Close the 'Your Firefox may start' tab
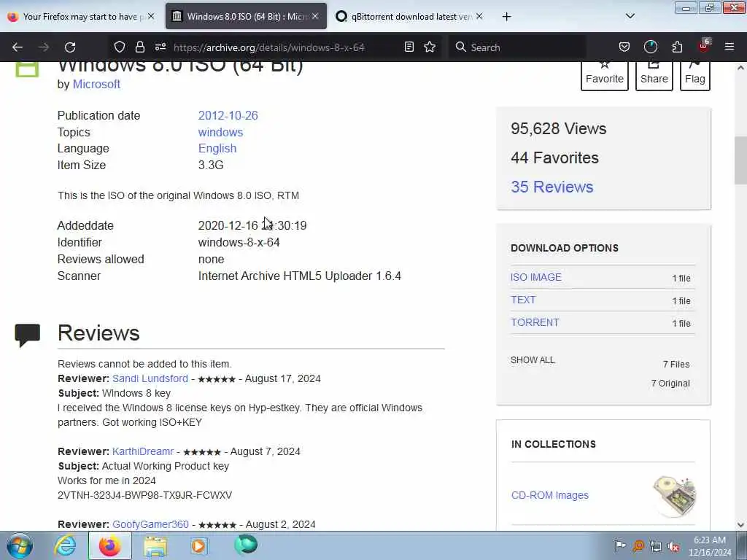Image resolution: width=747 pixels, height=560 pixels. pyautogui.click(x=151, y=16)
